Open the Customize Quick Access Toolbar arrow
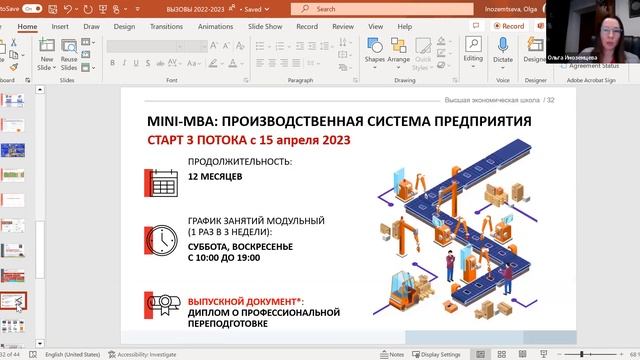Screen dimensions: 640x360 tap(138, 9)
